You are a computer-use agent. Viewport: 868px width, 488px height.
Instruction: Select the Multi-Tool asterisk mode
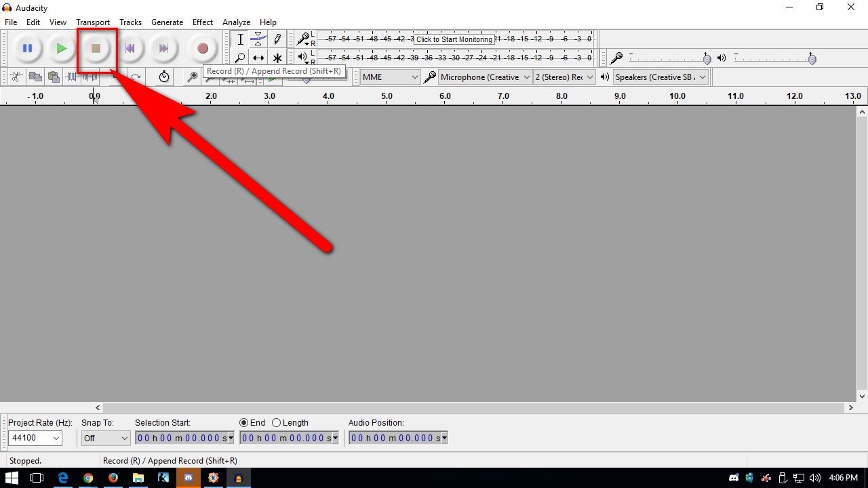coord(277,58)
